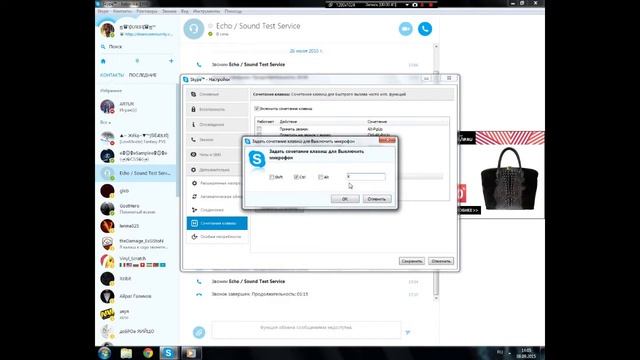Viewport: 640px width, 360px height.
Task: Toggle the Ctrl checkbox in the hotkey dialog
Action: click(x=296, y=177)
